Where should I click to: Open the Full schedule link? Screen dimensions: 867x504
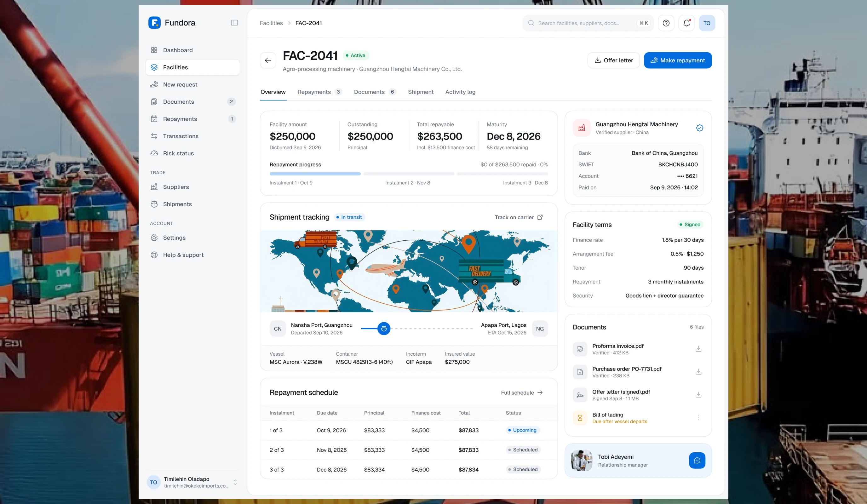522,392
